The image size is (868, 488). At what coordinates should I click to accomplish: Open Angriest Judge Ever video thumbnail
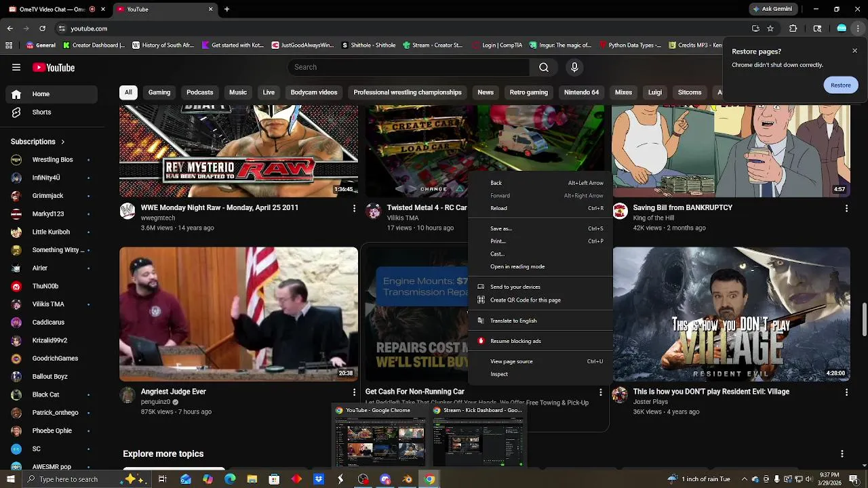tap(239, 314)
